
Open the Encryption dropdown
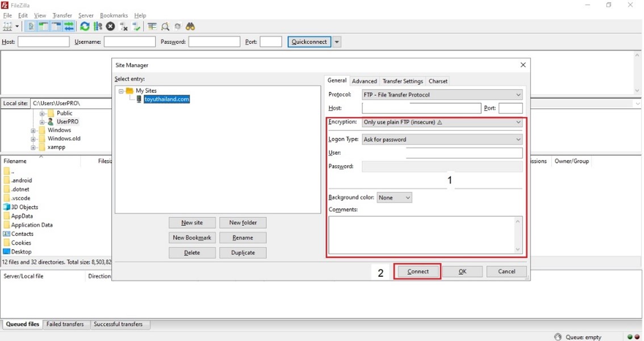pyautogui.click(x=442, y=123)
